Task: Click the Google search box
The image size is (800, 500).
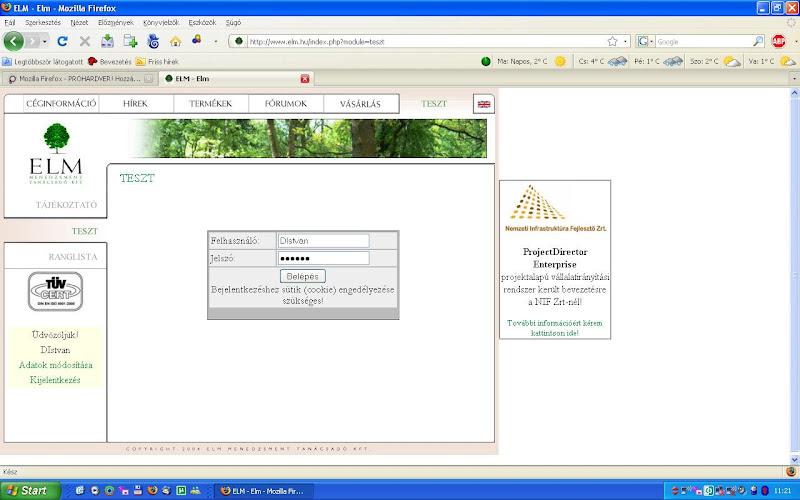Action: pyautogui.click(x=703, y=41)
